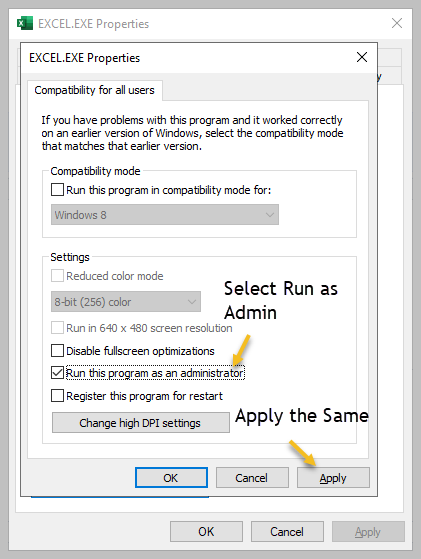This screenshot has height=559, width=421.
Task: Close the outer EXCEL.EXE Properties window
Action: (x=397, y=24)
